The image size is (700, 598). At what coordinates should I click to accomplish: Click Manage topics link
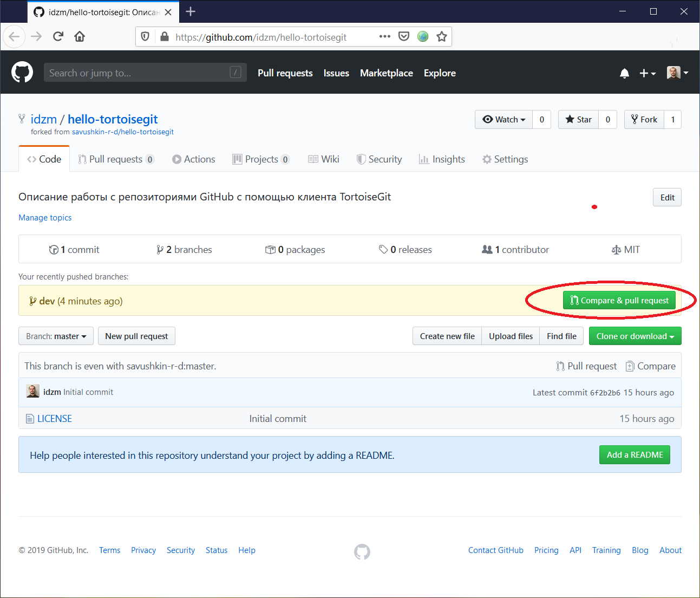pos(45,217)
